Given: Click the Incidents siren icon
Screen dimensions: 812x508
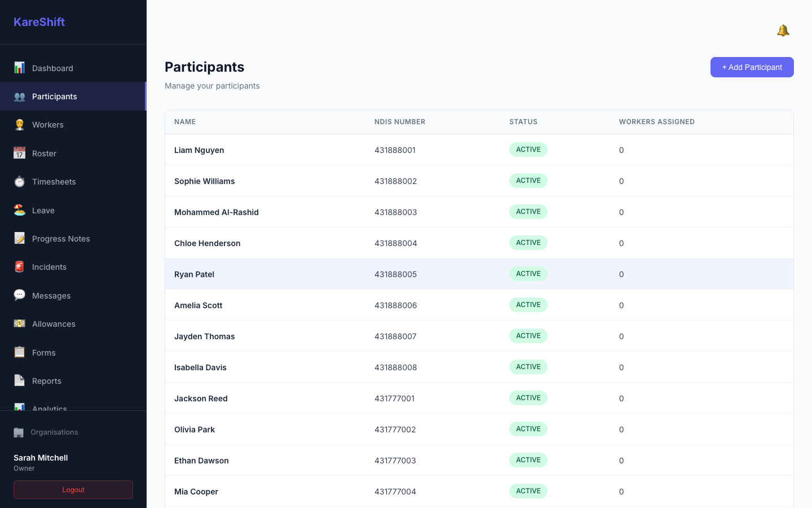Looking at the screenshot, I should [19, 267].
